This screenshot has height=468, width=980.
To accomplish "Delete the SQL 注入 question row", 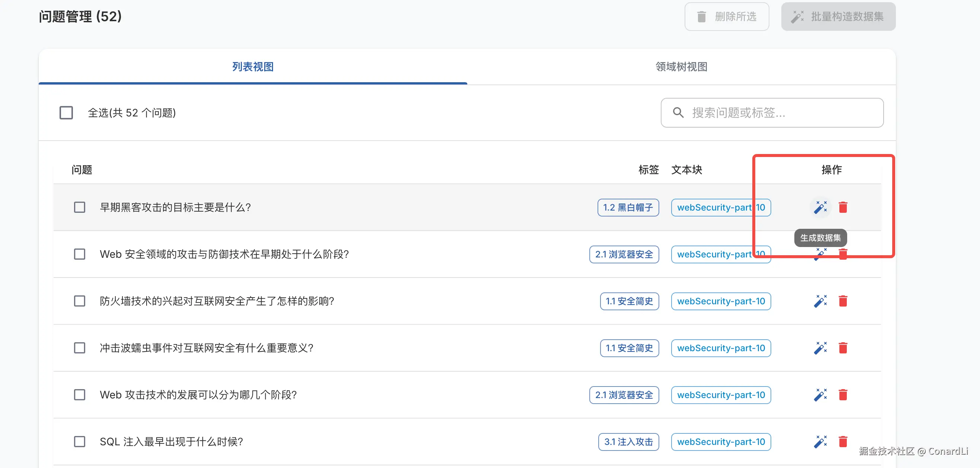I will 843,441.
